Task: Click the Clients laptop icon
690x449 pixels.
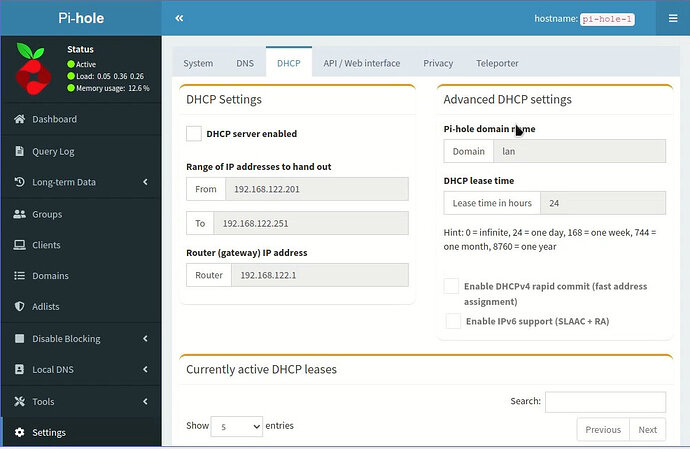Action: tap(20, 245)
